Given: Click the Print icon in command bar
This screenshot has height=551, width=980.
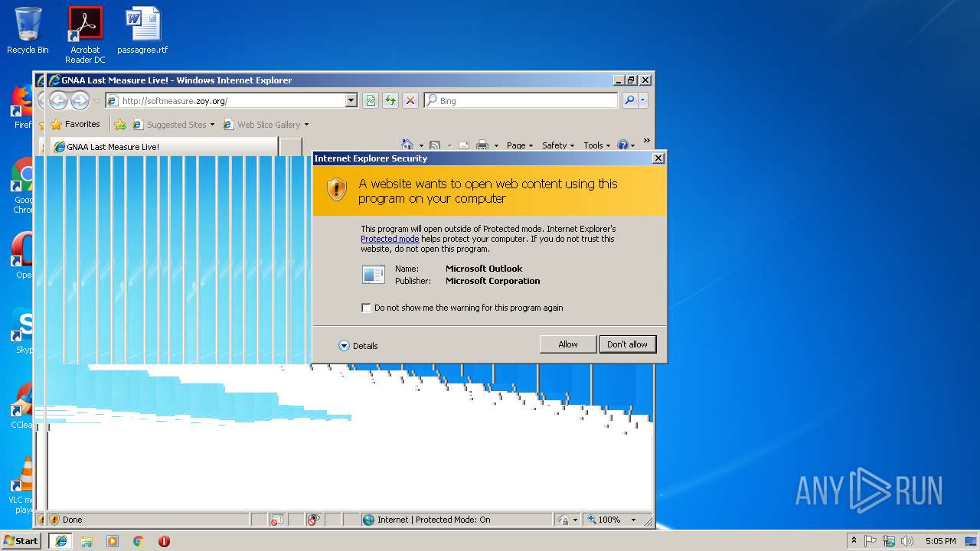Looking at the screenshot, I should point(482,145).
